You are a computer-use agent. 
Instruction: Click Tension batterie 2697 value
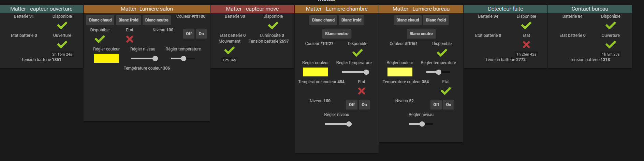point(269,41)
